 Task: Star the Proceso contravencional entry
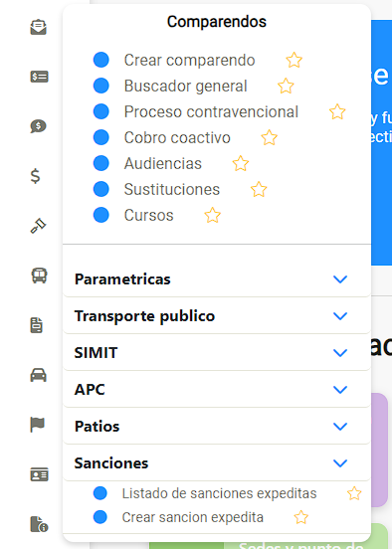337,111
